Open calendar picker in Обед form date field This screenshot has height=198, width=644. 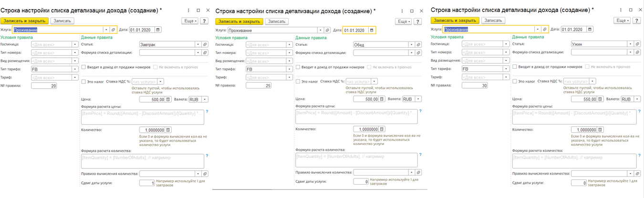point(372,31)
